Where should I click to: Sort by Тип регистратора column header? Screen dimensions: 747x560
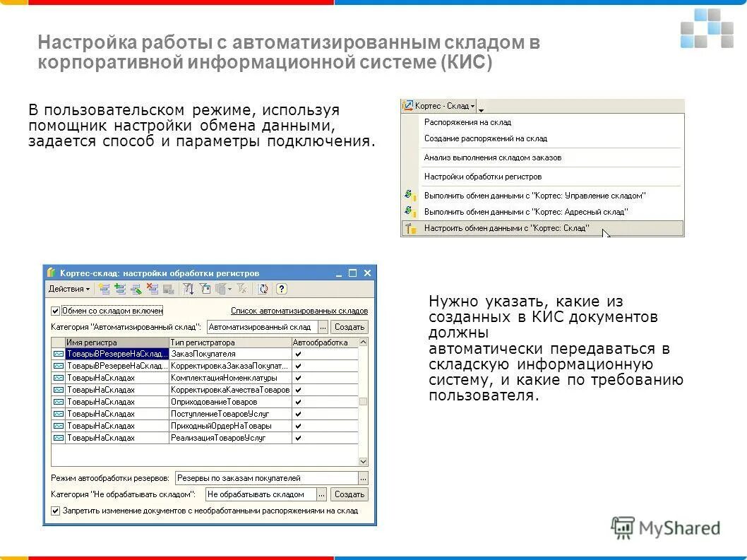click(x=230, y=342)
